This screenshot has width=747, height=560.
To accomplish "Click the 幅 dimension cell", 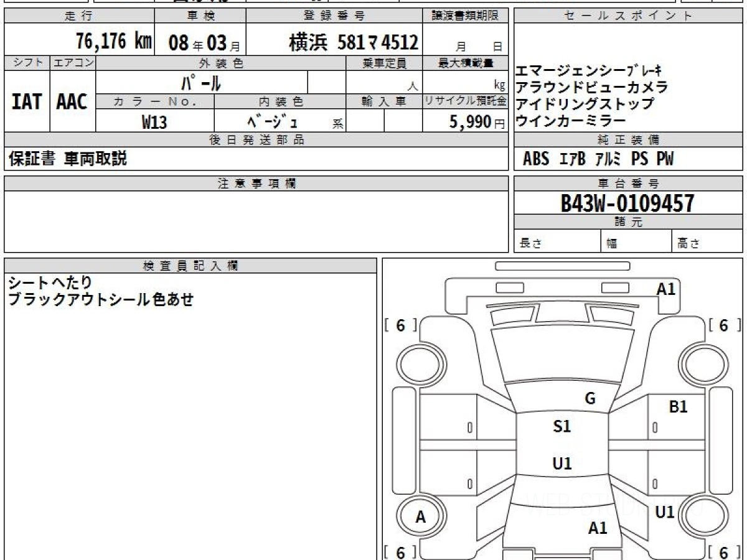I will pos(636,241).
